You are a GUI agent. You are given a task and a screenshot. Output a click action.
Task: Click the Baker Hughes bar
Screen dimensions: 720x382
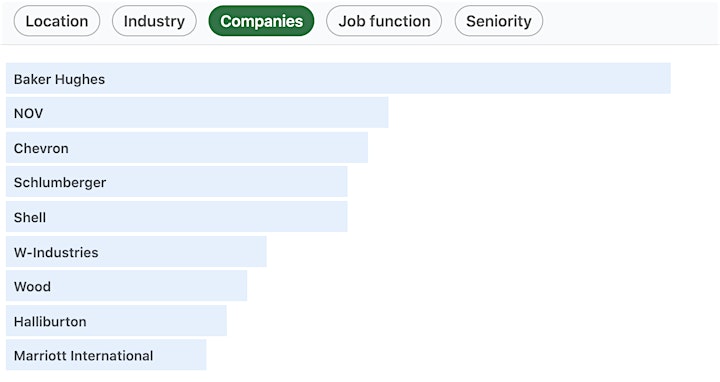coord(338,79)
